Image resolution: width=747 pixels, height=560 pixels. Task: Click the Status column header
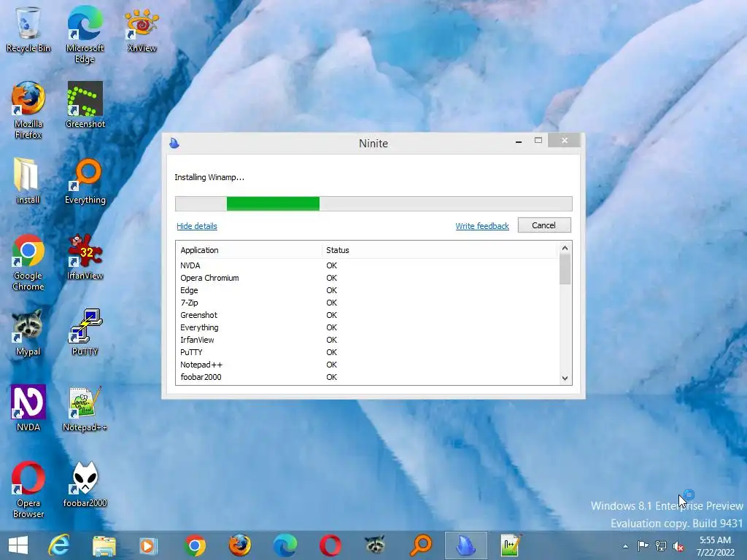click(439, 250)
